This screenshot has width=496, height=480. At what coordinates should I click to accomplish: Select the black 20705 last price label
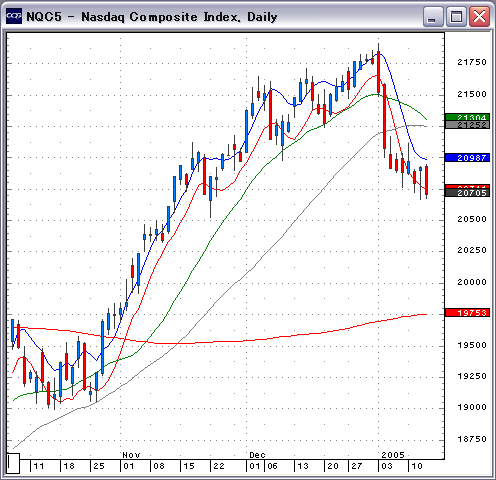467,193
